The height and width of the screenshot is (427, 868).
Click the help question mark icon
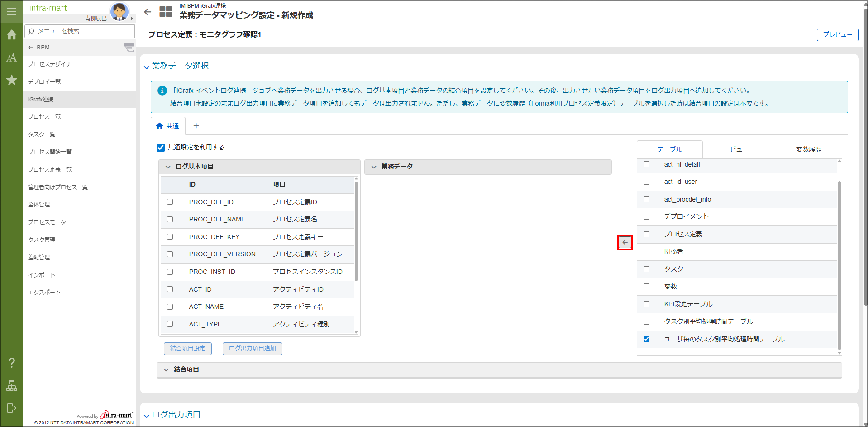[12, 363]
